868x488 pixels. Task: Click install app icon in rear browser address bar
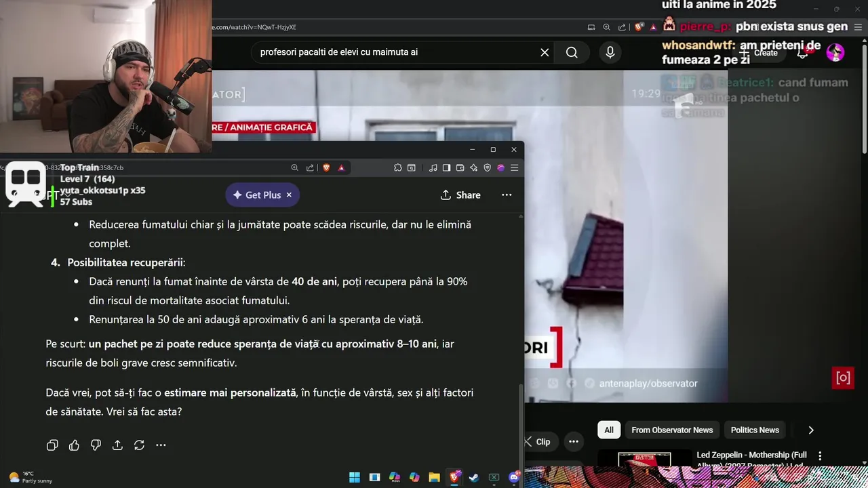coord(591,27)
